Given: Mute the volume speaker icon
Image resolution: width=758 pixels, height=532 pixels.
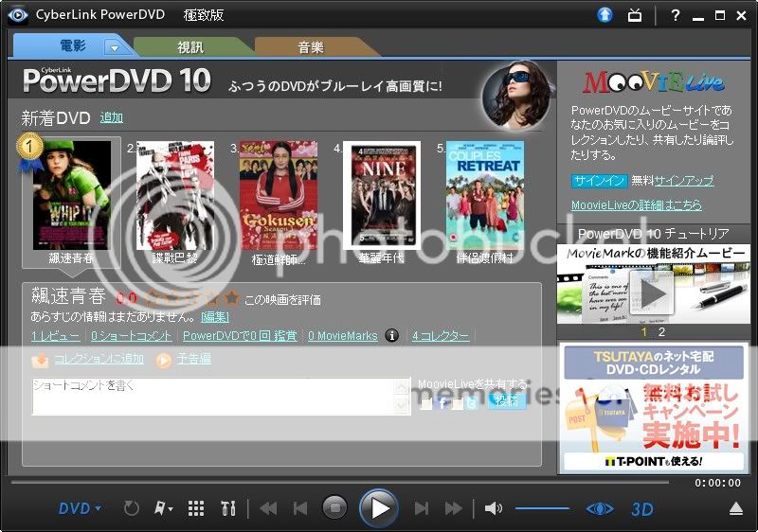Looking at the screenshot, I should pyautogui.click(x=493, y=508).
